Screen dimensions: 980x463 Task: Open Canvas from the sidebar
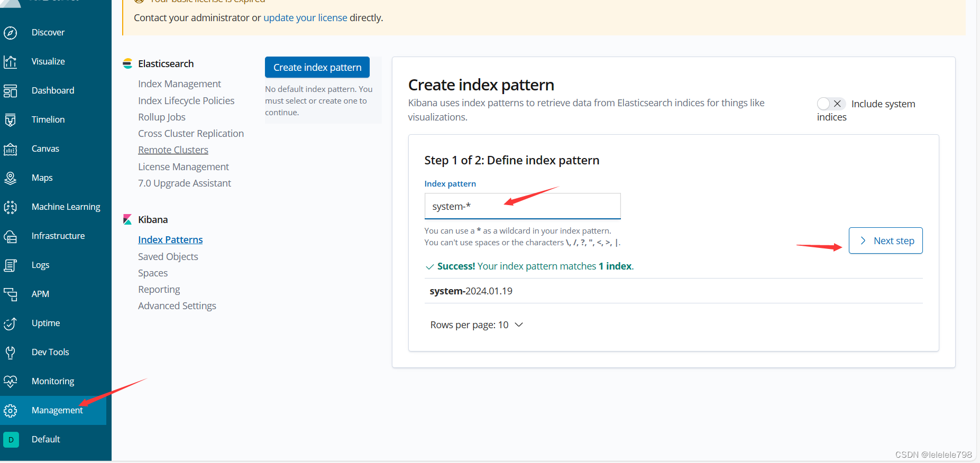pyautogui.click(x=45, y=149)
